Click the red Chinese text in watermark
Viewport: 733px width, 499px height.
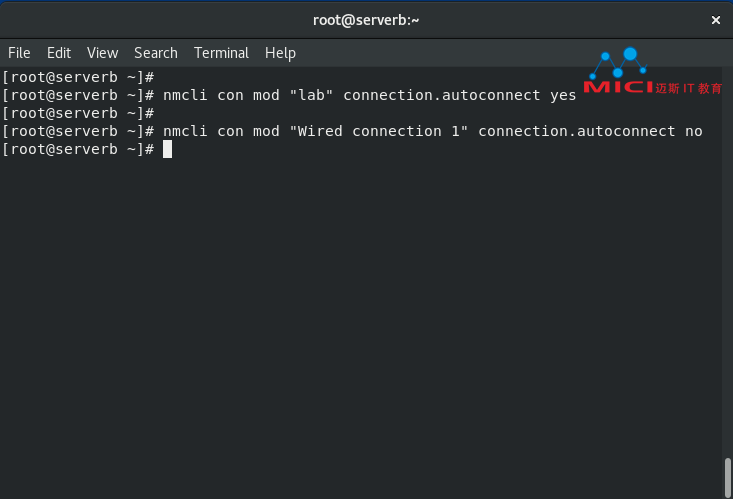pos(689,88)
